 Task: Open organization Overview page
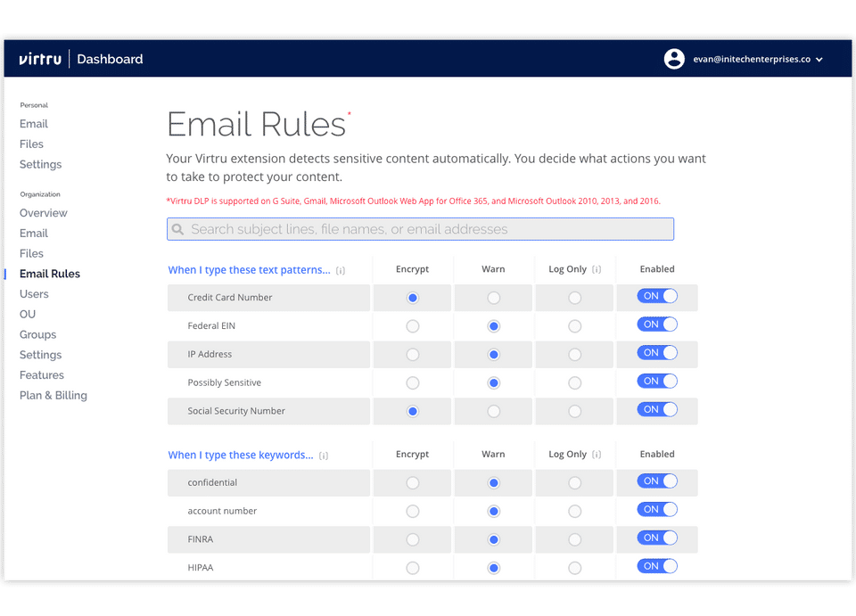pos(44,213)
